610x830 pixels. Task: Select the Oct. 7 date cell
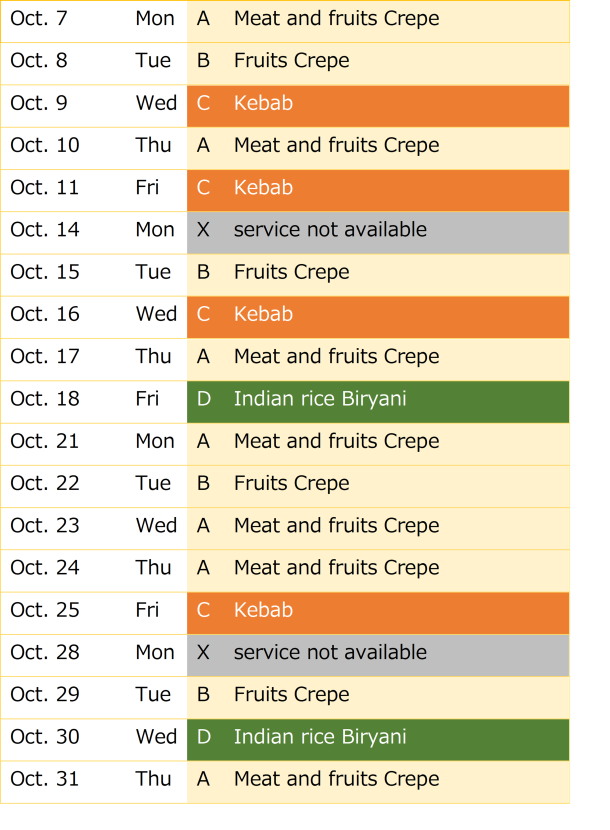pos(39,19)
